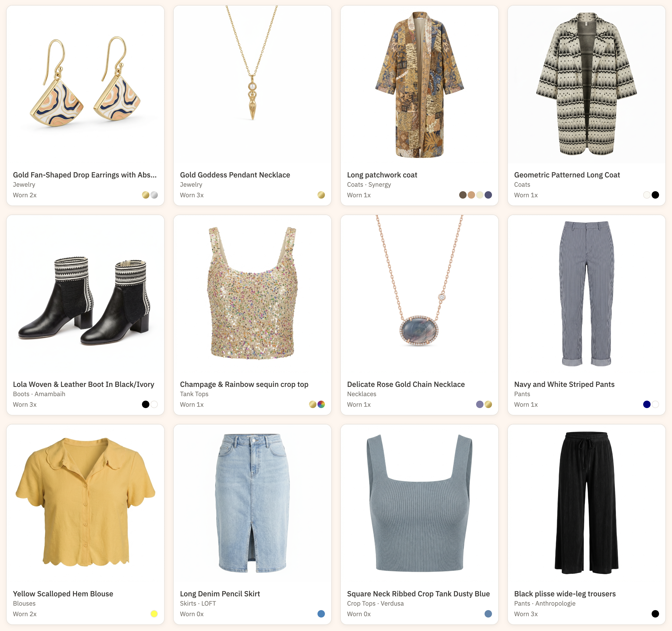Click the dark brown swatch on the patchwork coat
The width and height of the screenshot is (672, 631).
click(x=463, y=195)
